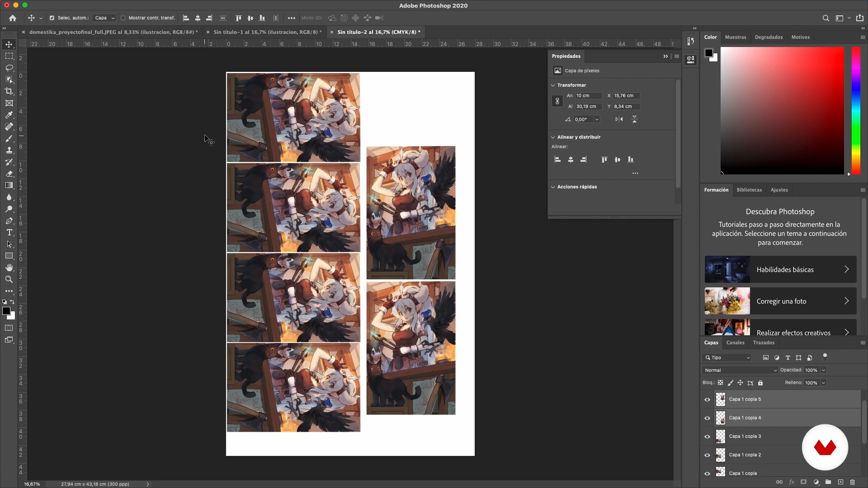Select the Rectangular Marquee tool
The image size is (868, 488).
point(9,56)
